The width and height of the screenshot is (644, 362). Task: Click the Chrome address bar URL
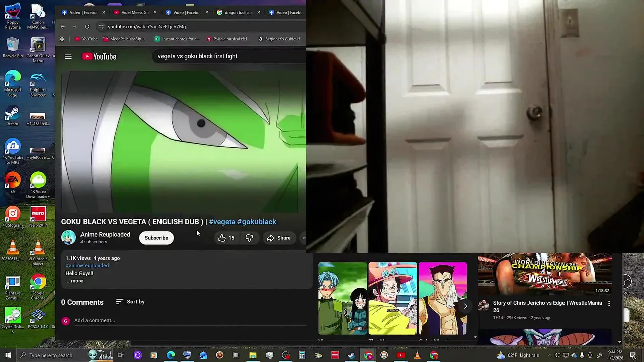click(147, 26)
